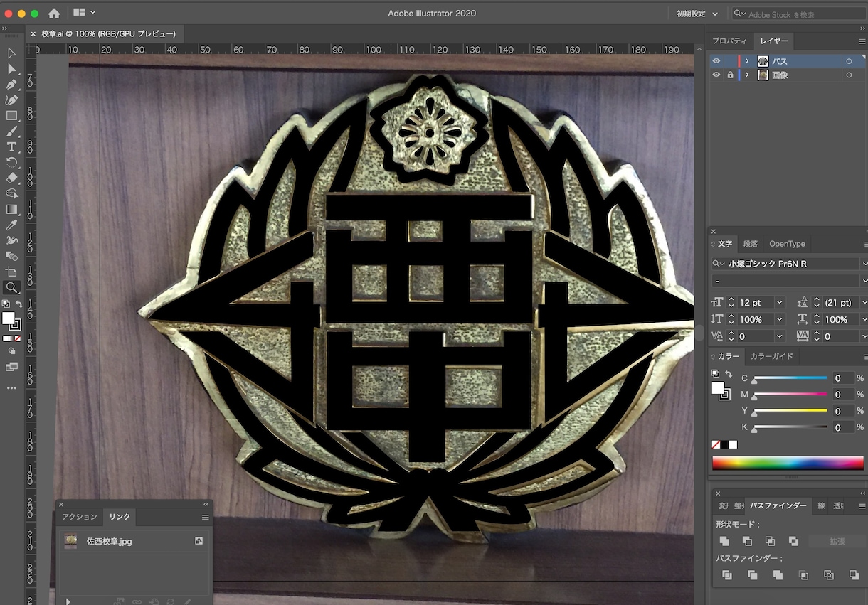Select the Paintbrush tool
Viewport: 868px width, 605px height.
pos(11,132)
